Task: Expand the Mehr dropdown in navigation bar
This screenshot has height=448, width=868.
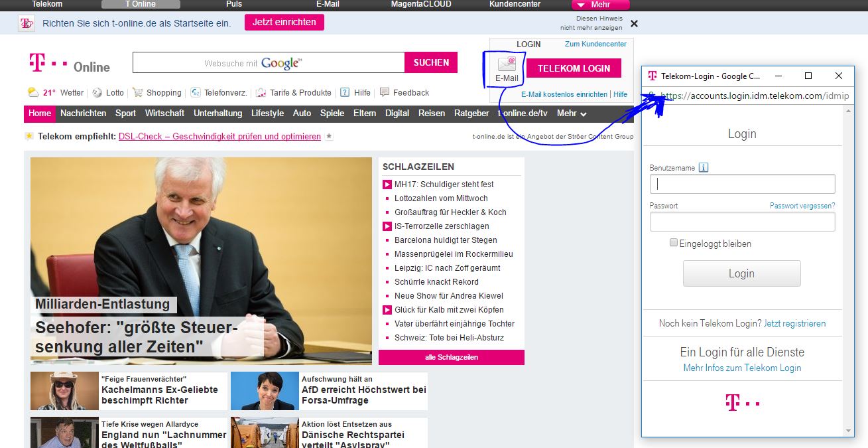Action: pyautogui.click(x=572, y=113)
